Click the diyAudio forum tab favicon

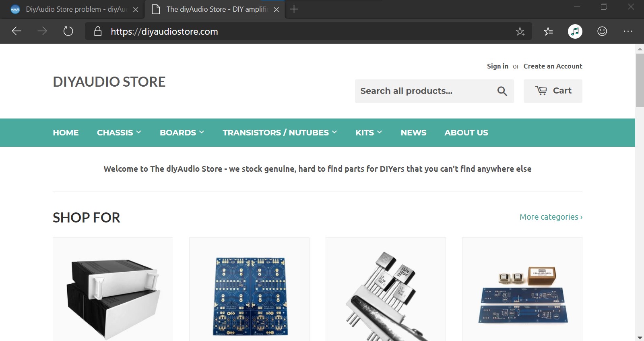15,9
